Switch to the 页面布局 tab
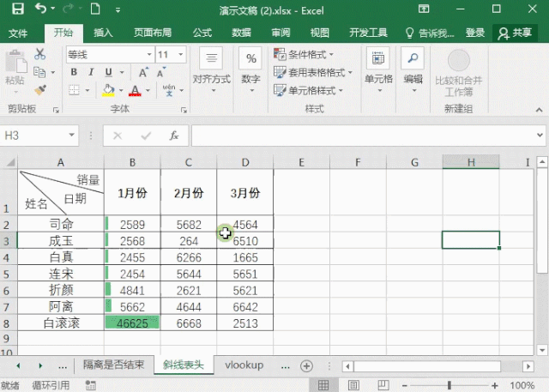 [153, 33]
